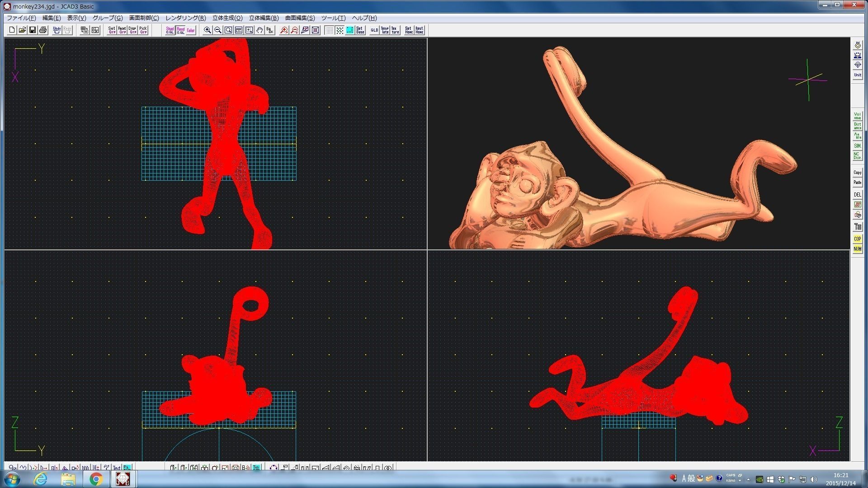Click the Disp Grp toolbar button
The height and width of the screenshot is (488, 868).
click(132, 30)
